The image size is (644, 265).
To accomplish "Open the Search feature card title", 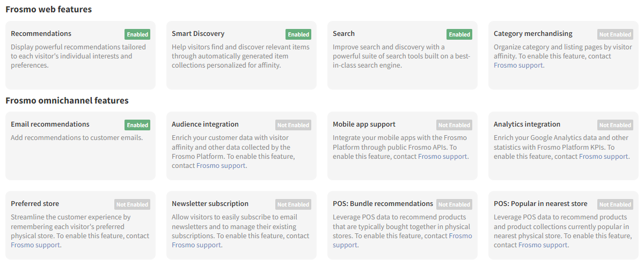I will (x=343, y=34).
